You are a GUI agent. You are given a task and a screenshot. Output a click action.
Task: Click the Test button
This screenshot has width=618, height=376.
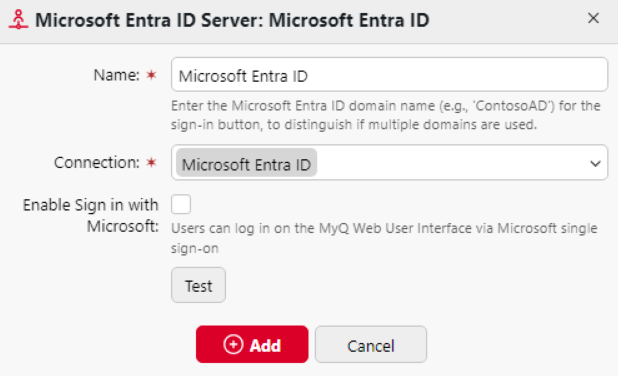click(x=198, y=285)
